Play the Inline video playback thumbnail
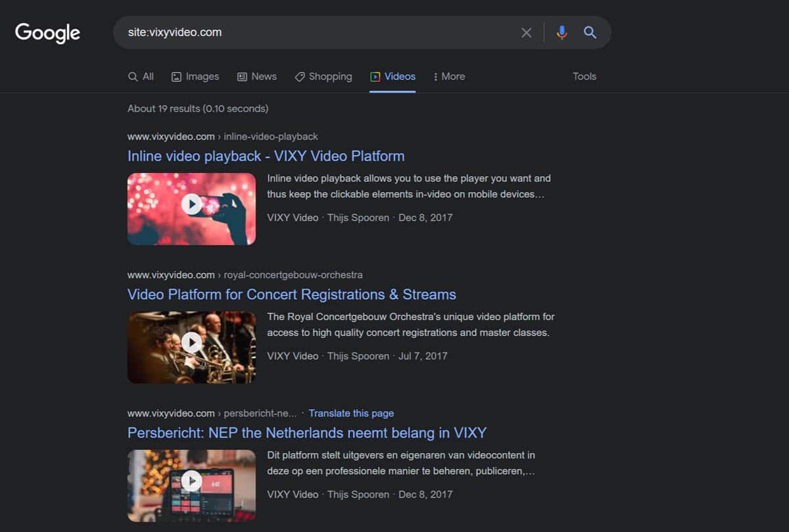The width and height of the screenshot is (789, 532). click(x=191, y=209)
